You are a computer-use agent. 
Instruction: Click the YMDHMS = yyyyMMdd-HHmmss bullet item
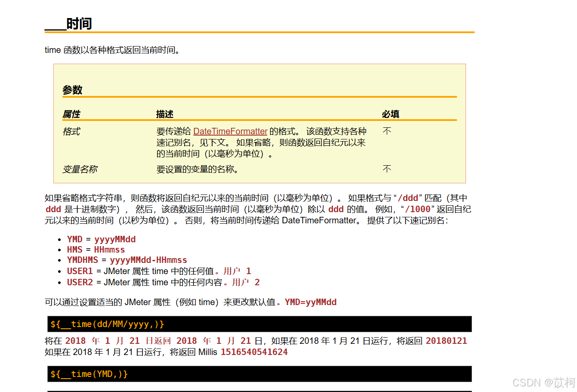127,260
